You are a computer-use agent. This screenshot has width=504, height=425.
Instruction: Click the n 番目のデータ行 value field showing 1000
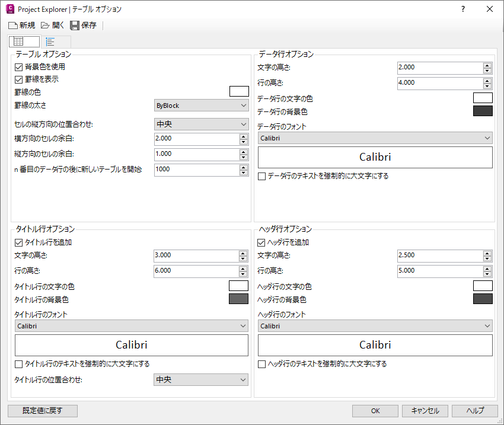196,170
